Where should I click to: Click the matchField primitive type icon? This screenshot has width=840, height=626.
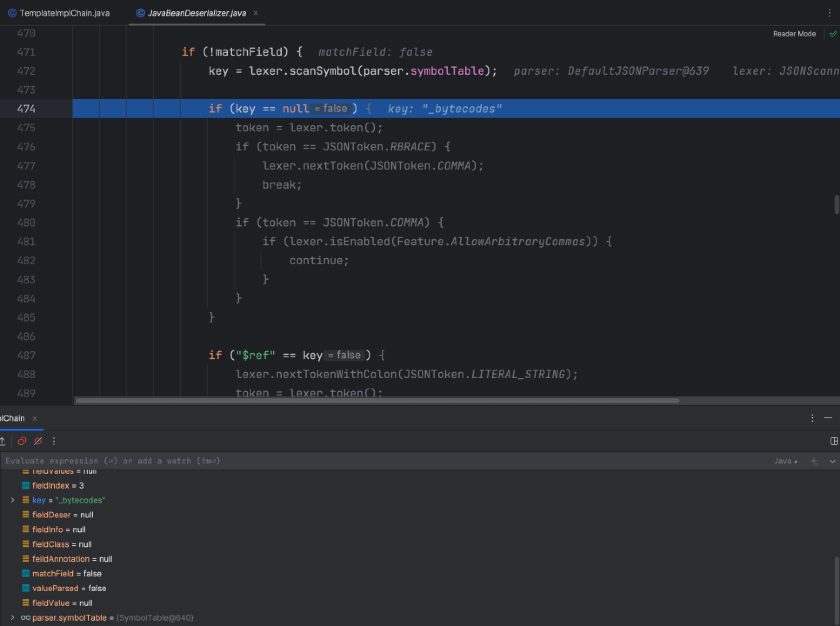(25, 573)
